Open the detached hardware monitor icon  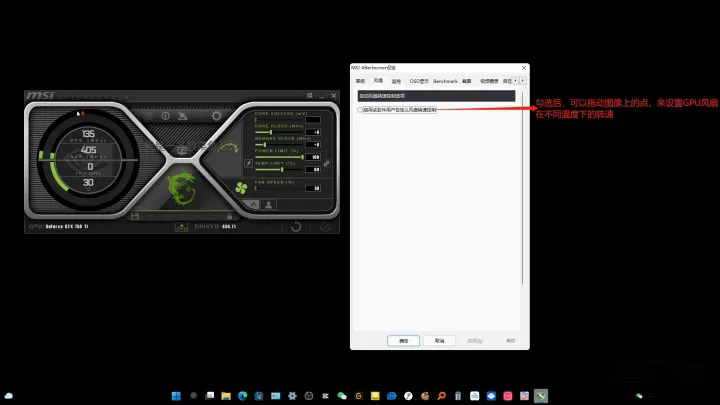coord(182,150)
